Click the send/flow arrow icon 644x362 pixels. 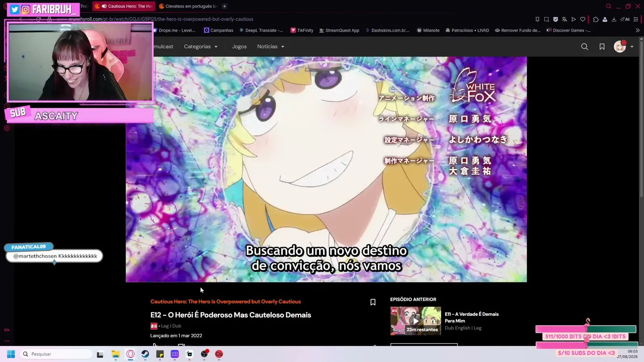click(x=574, y=19)
